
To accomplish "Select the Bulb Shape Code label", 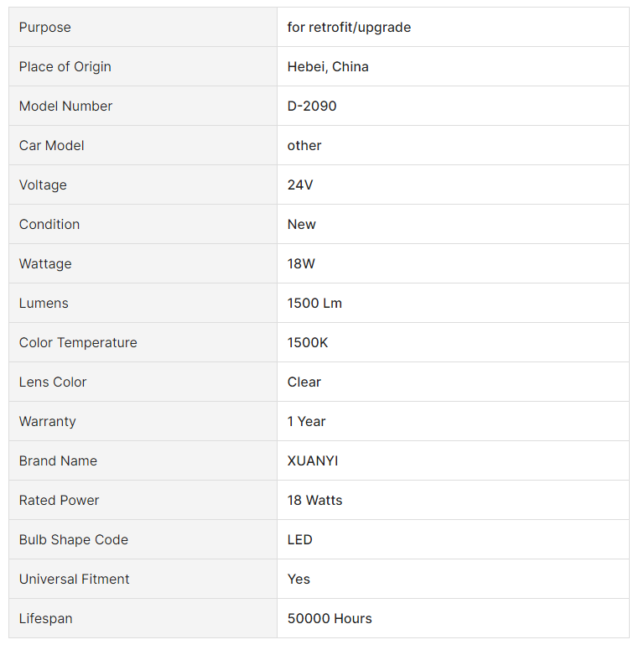I will pyautogui.click(x=73, y=539).
